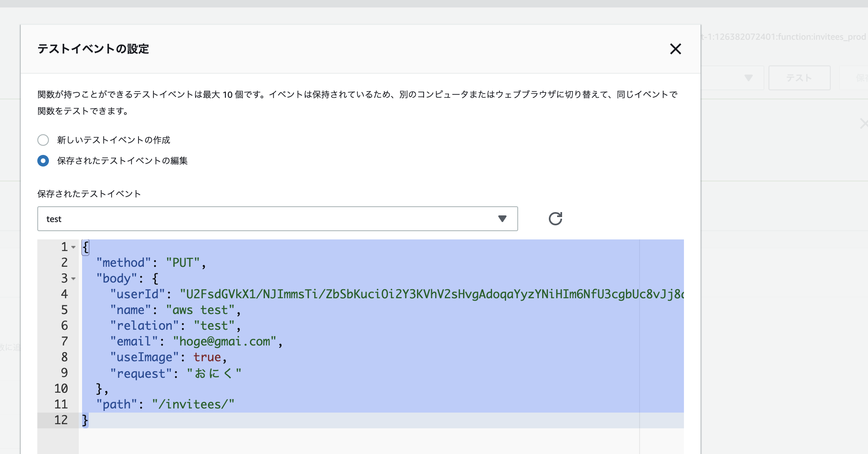This screenshot has width=868, height=454.
Task: Collapse the body fold arrow on line 3
Action: tap(73, 279)
